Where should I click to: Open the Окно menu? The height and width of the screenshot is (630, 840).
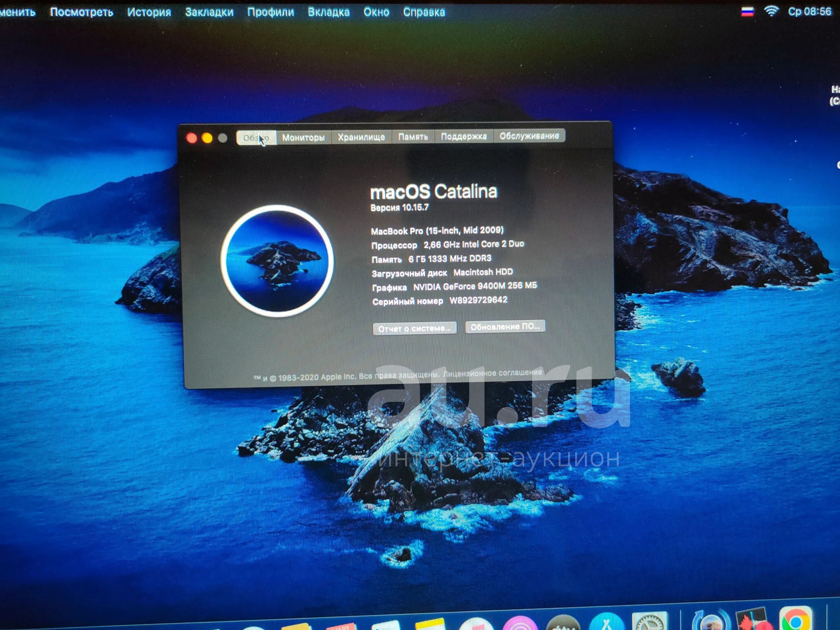(x=376, y=12)
